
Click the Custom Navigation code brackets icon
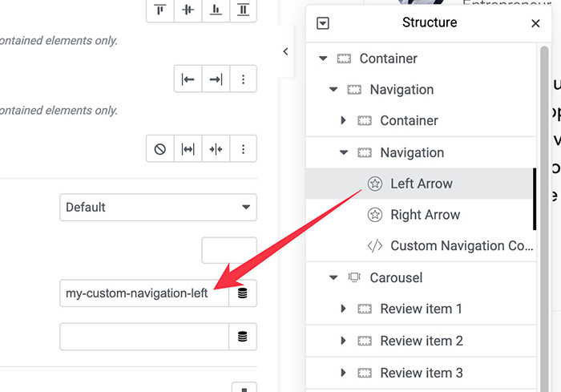[375, 246]
